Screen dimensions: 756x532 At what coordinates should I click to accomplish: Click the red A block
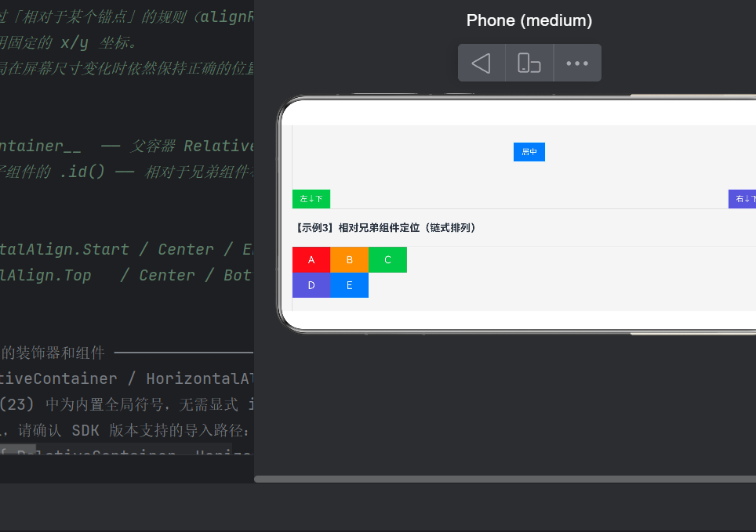tap(311, 260)
